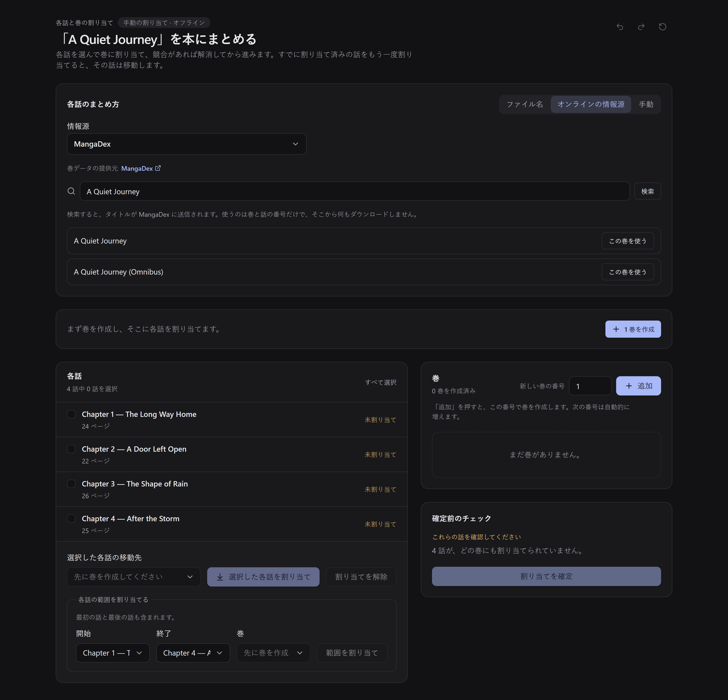
Task: Click the 新しい巻の番号 input field
Action: point(590,386)
